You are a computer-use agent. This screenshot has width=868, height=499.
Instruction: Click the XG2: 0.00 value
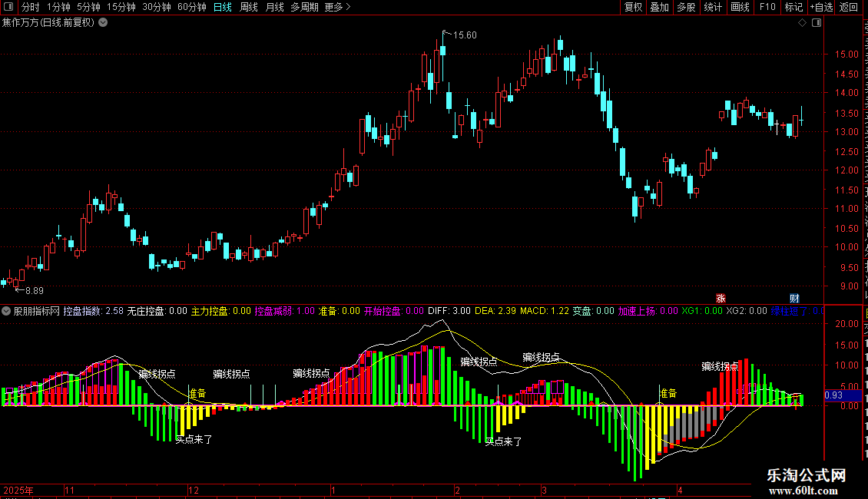747,311
